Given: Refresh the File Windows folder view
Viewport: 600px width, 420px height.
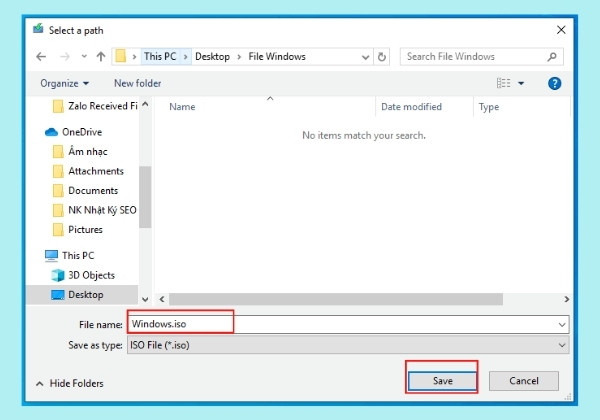Looking at the screenshot, I should (382, 57).
